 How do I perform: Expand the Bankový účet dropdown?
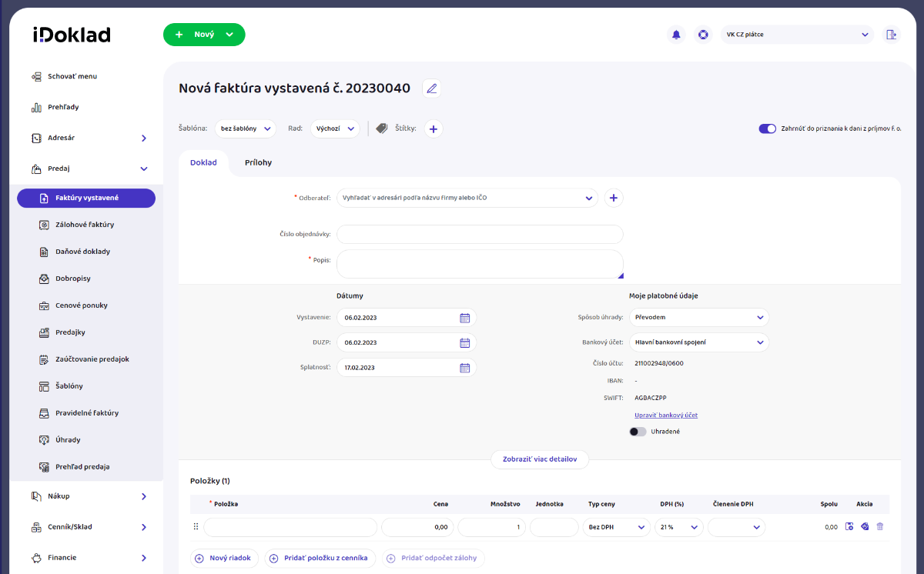698,342
